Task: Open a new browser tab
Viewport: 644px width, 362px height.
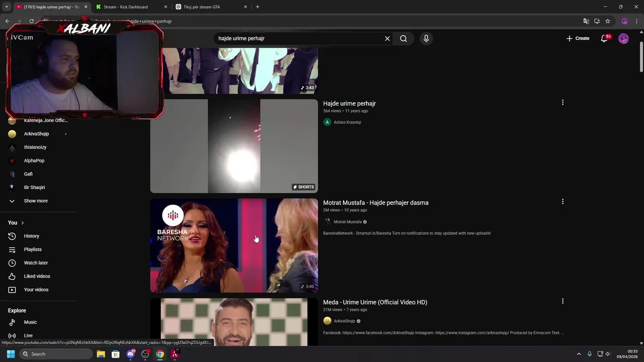Action: click(x=258, y=7)
